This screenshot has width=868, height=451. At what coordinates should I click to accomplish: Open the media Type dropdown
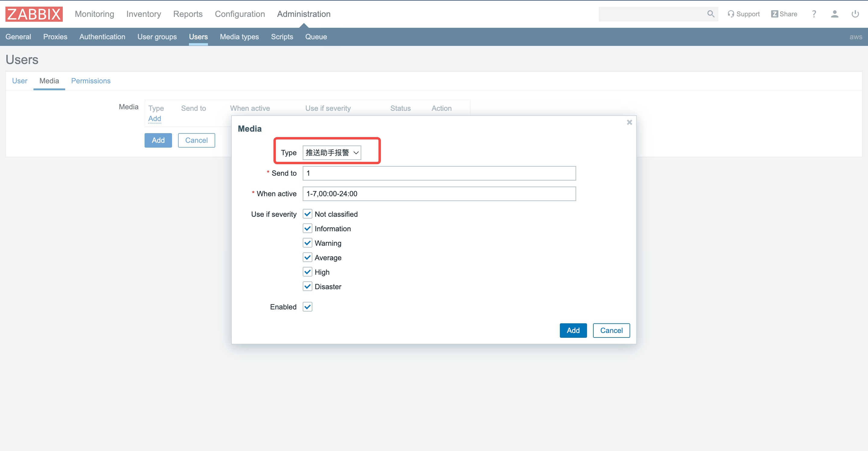(x=332, y=153)
